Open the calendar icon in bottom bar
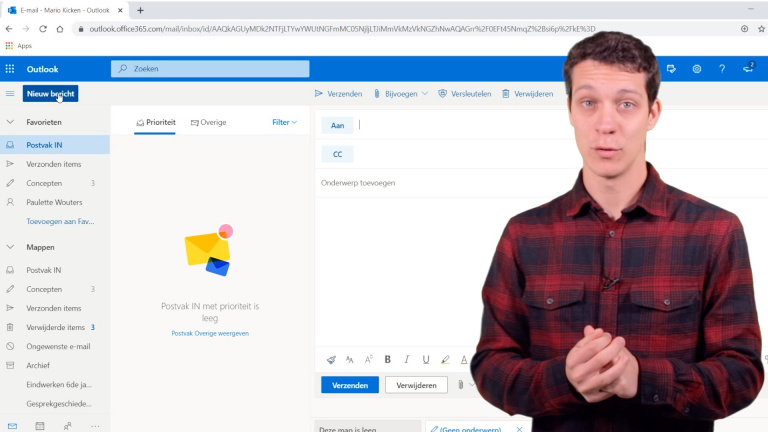Screen dimensions: 768x432 pos(39,425)
